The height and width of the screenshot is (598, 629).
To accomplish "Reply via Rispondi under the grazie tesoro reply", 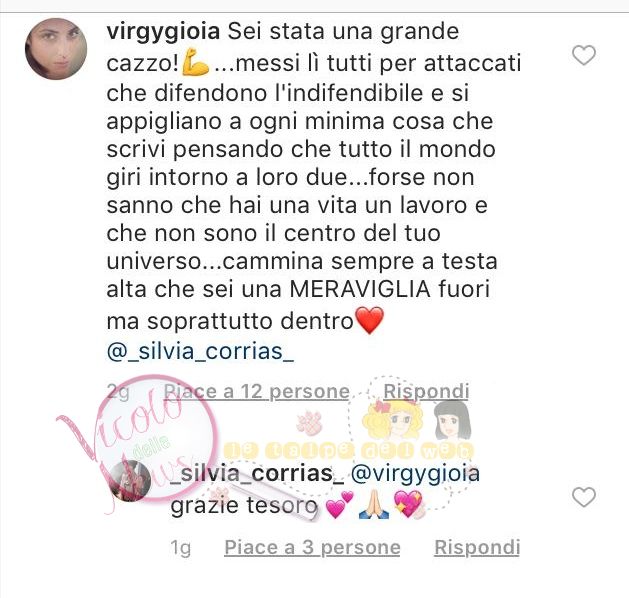I will click(x=477, y=547).
